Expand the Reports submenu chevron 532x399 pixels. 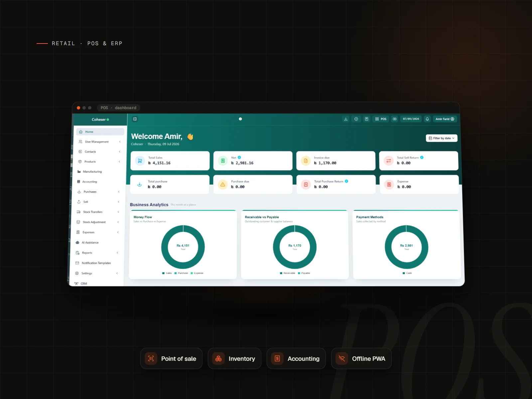click(117, 253)
